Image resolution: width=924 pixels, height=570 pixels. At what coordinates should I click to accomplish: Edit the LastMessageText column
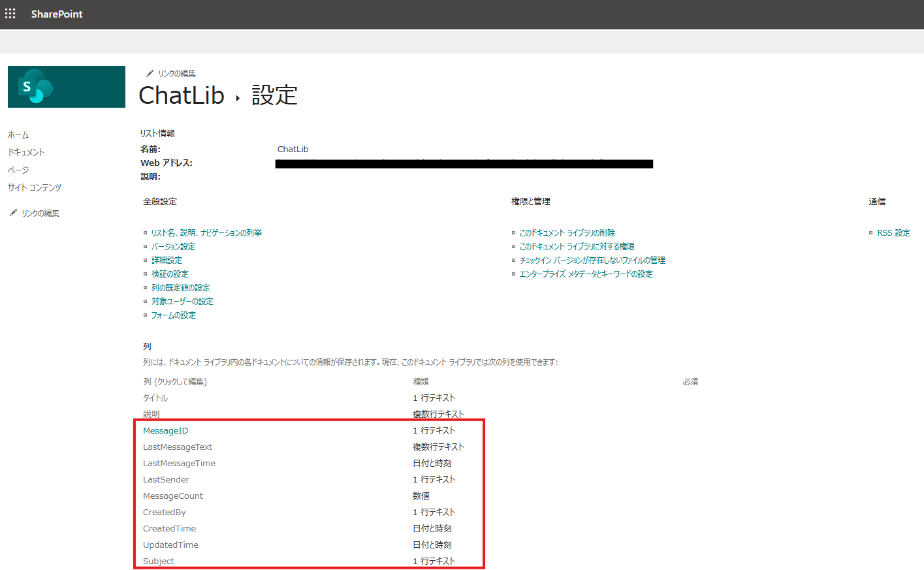click(x=178, y=447)
